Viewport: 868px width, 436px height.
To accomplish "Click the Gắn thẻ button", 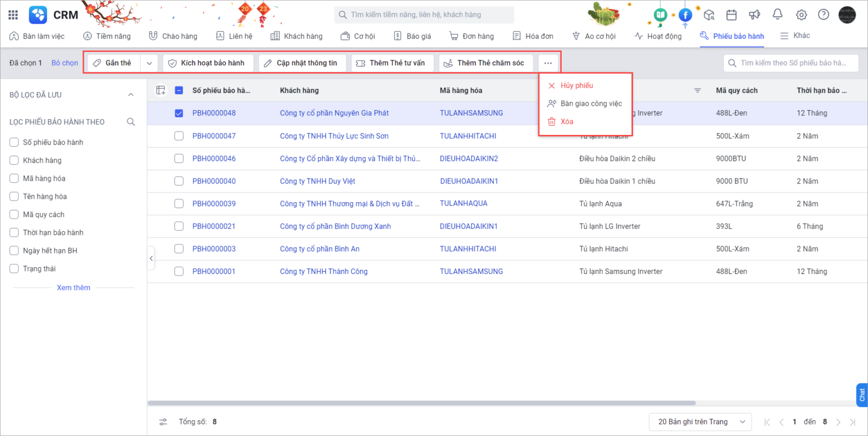I will [x=114, y=63].
